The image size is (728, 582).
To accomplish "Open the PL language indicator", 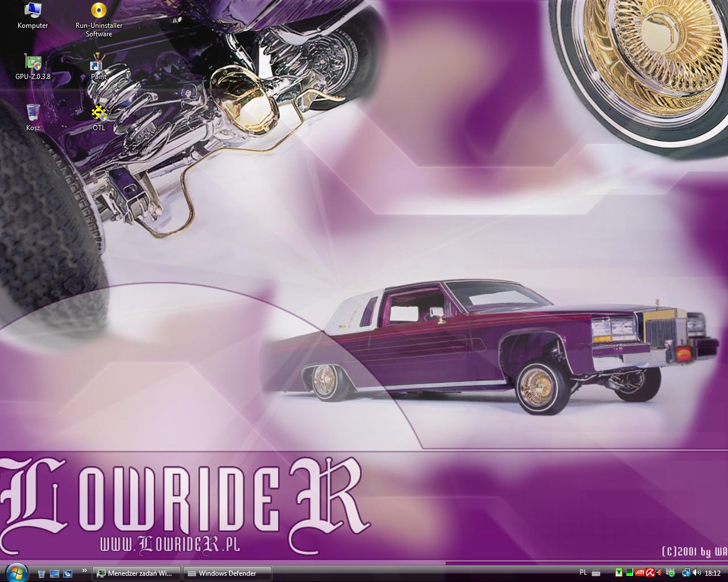I will pos(583,572).
